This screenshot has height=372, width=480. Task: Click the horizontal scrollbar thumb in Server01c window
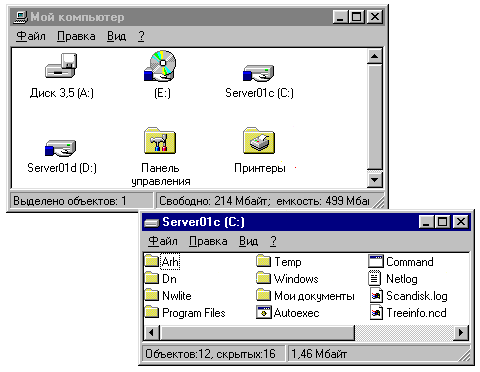pos(257,332)
